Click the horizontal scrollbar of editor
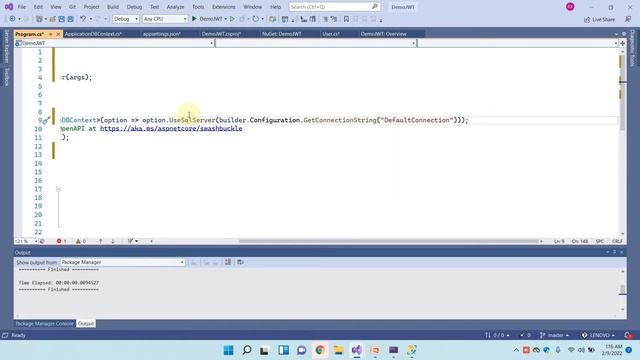This screenshot has height=360, width=640. (x=388, y=241)
